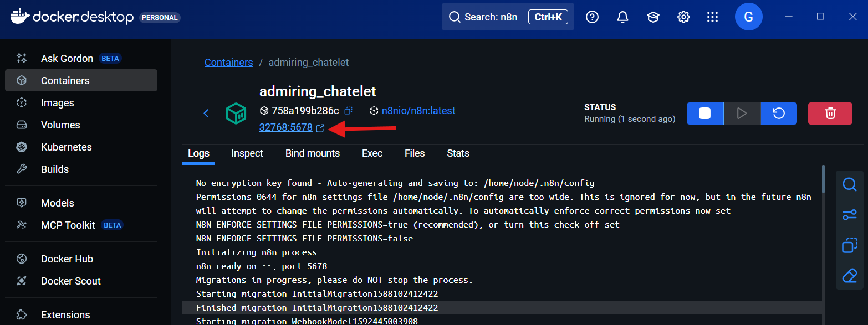Select Images in the sidebar

coord(57,103)
